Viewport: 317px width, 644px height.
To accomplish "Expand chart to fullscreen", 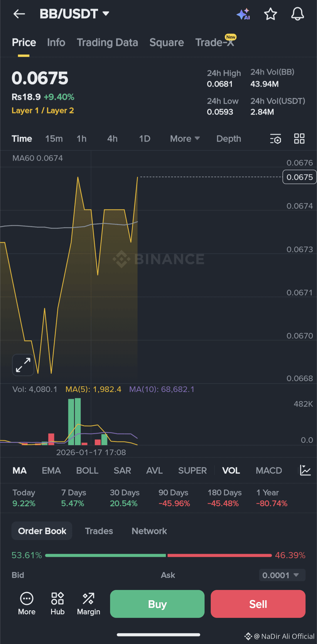I will (23, 365).
